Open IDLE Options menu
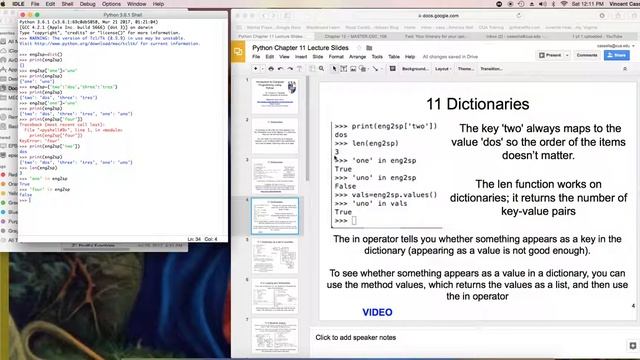640x360 pixels. pos(111,4)
